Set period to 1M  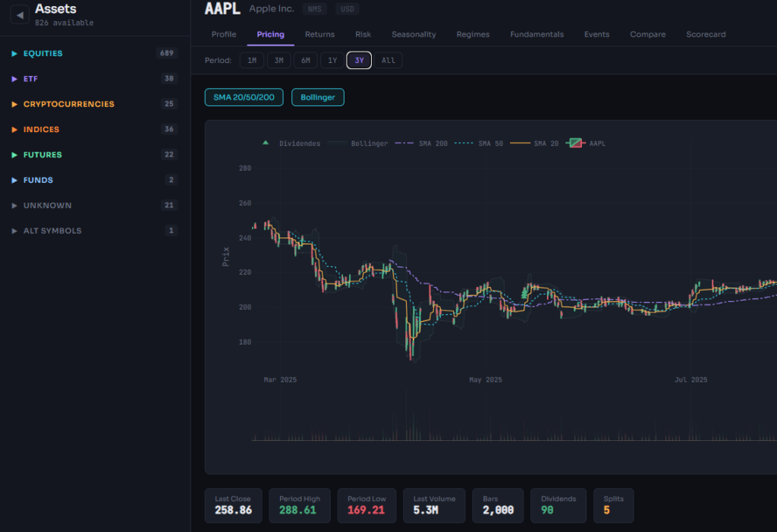pos(252,61)
